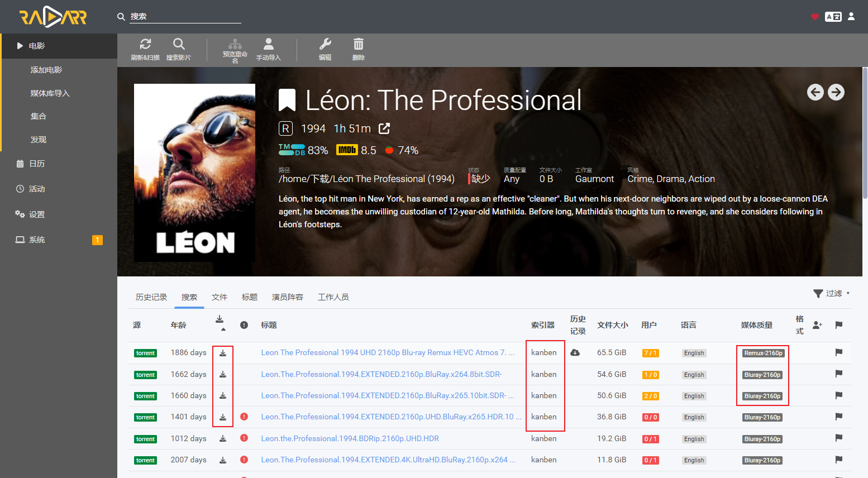Click the rejection warning icon on the 1401 days row
Screen dimensions: 868x478
(244, 417)
